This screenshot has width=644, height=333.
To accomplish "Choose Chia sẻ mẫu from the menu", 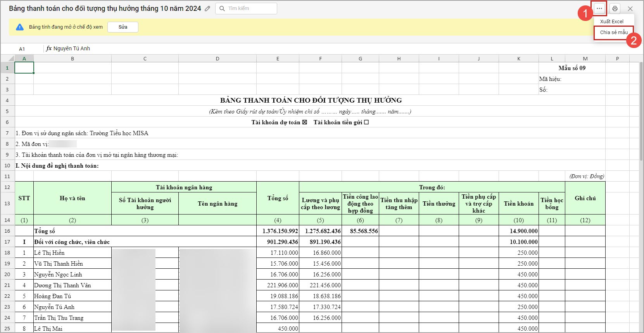I will [x=614, y=32].
